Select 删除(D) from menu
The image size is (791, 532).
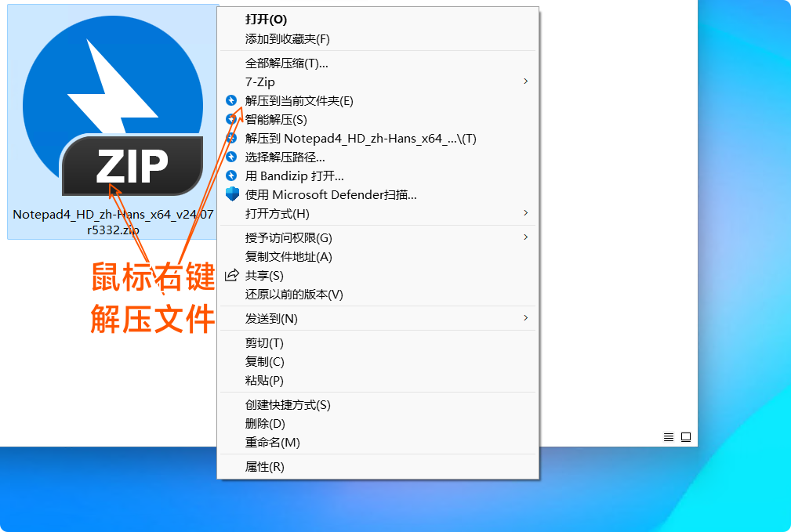coord(378,424)
